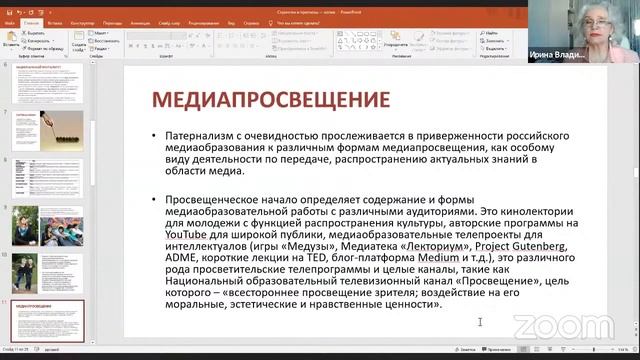Click Replace (Заменить) in Editing group
640x360 pixels.
[x=494, y=41]
